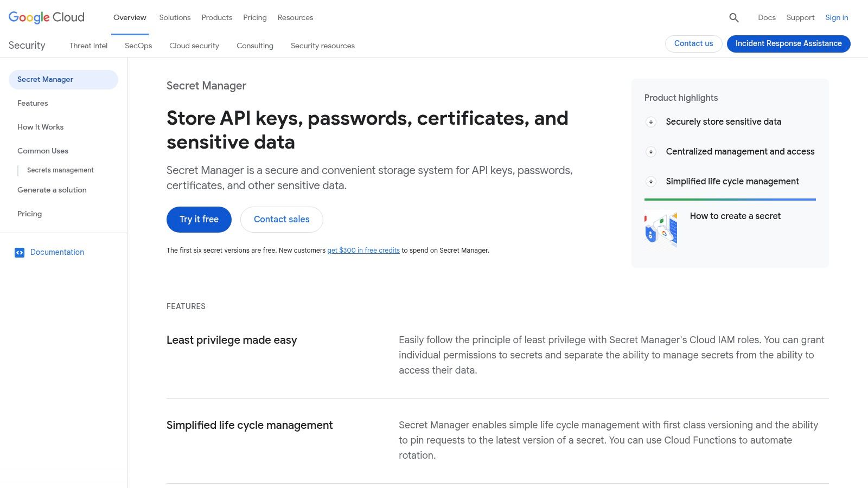Click the arrow icon beside 'Securely store sensitive data'
868x488 pixels.
pyautogui.click(x=650, y=122)
